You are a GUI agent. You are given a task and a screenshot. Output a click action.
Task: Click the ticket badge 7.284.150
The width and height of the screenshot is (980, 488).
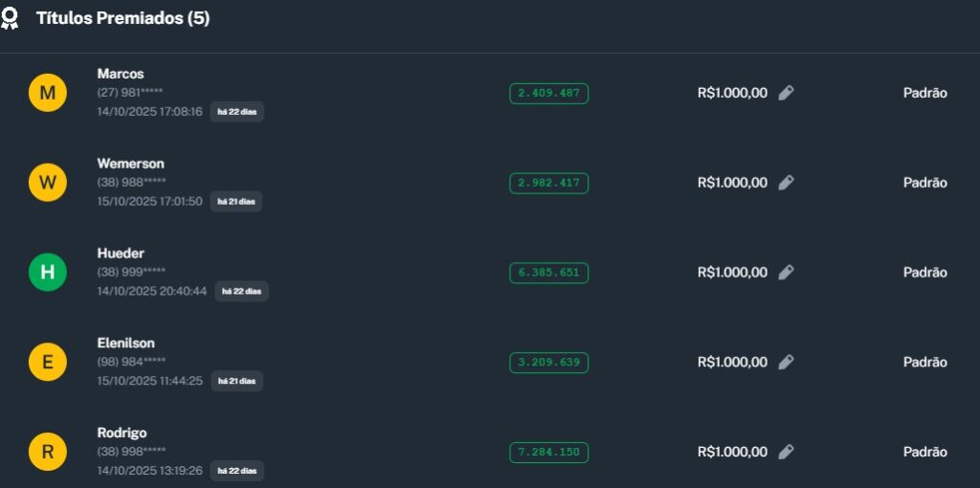coord(548,452)
